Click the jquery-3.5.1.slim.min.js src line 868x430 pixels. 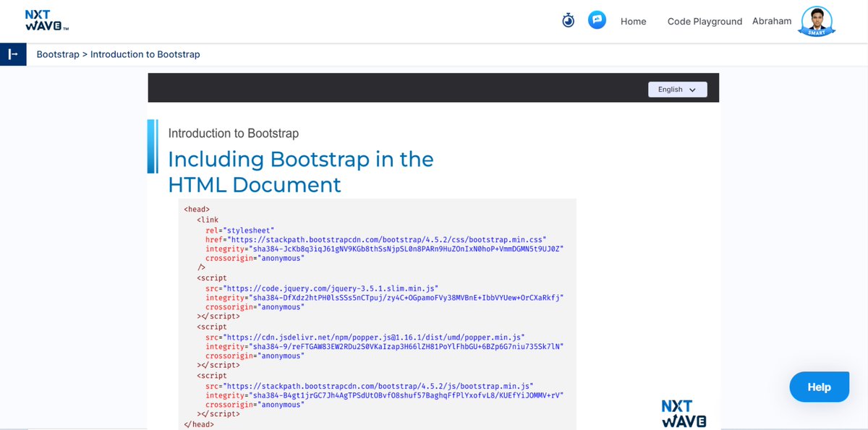click(x=322, y=288)
